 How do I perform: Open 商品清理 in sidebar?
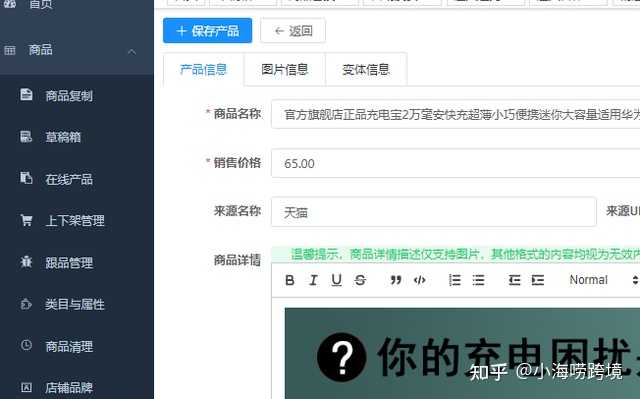(x=69, y=346)
